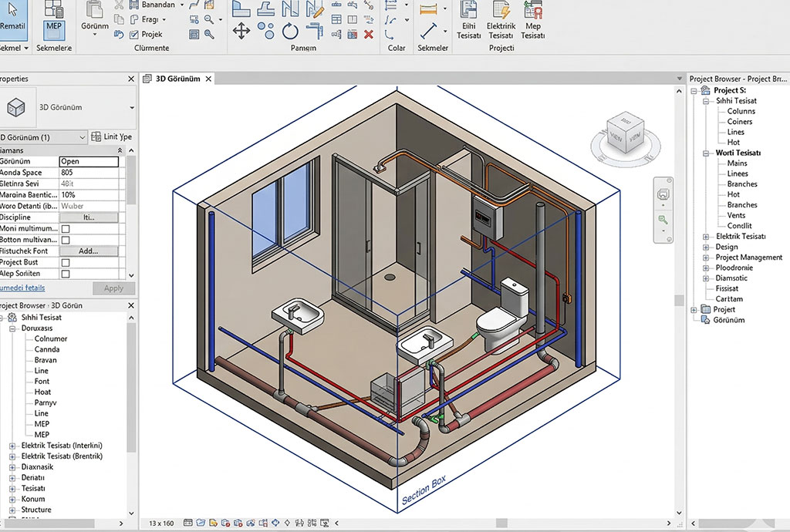Click the Eihi Tesisatı ribbon icon
790x532 pixels.
468,20
